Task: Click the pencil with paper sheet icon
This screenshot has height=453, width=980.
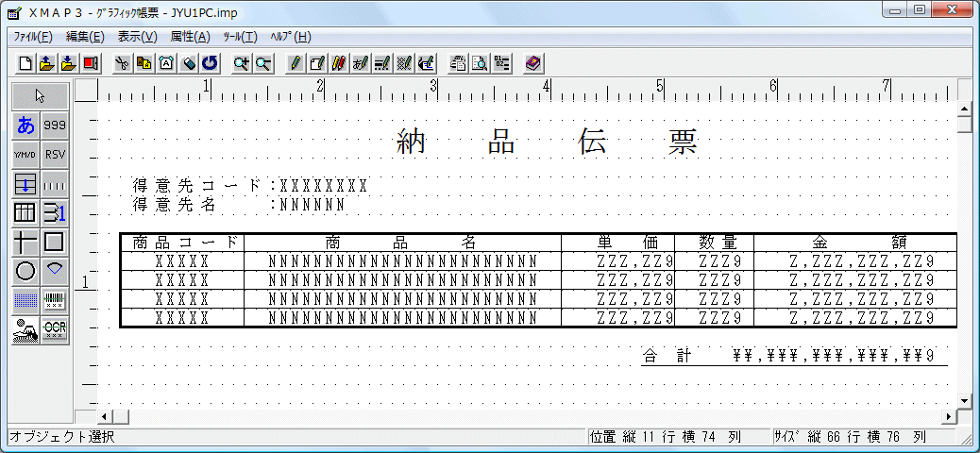Action: [x=317, y=63]
